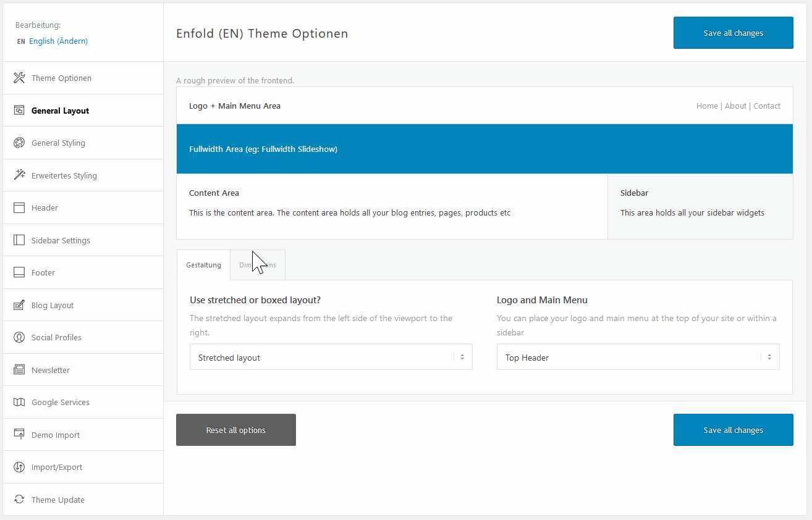Click the Theme Update refresh icon
The height and width of the screenshot is (520, 812).
click(19, 500)
